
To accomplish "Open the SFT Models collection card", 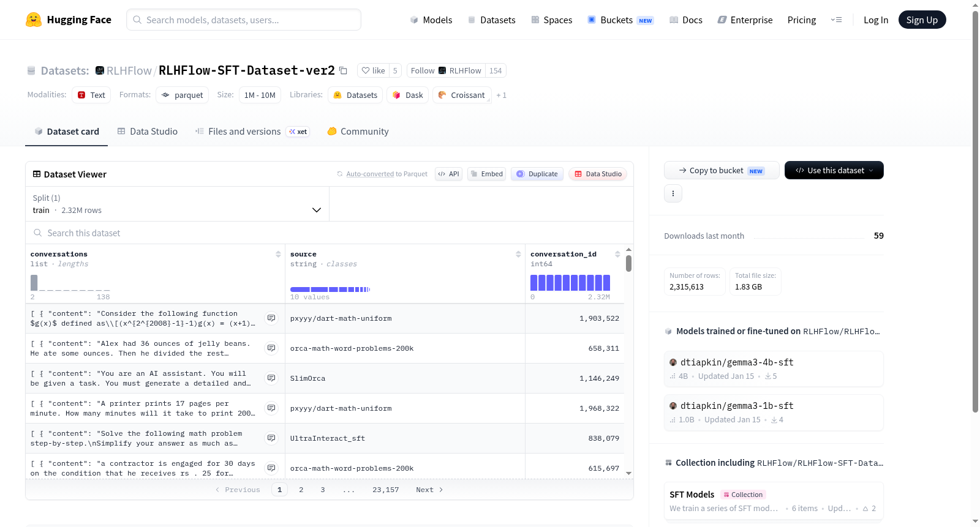I will pyautogui.click(x=774, y=501).
